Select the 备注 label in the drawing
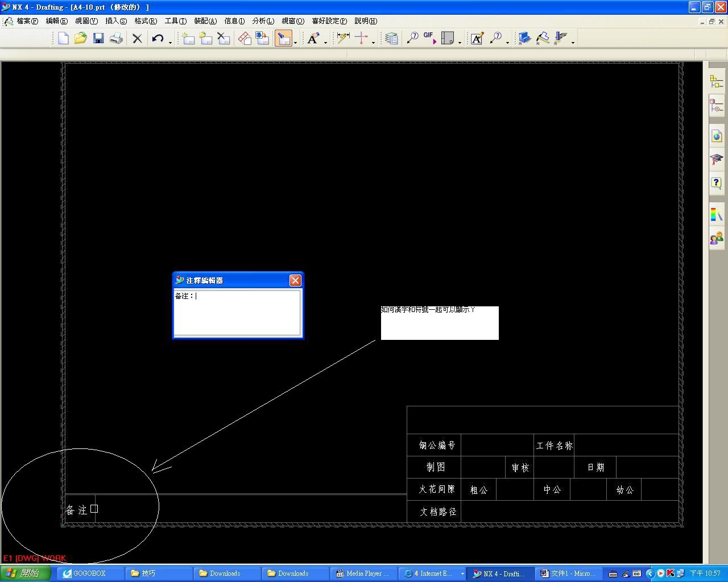This screenshot has height=582, width=728. pyautogui.click(x=77, y=510)
